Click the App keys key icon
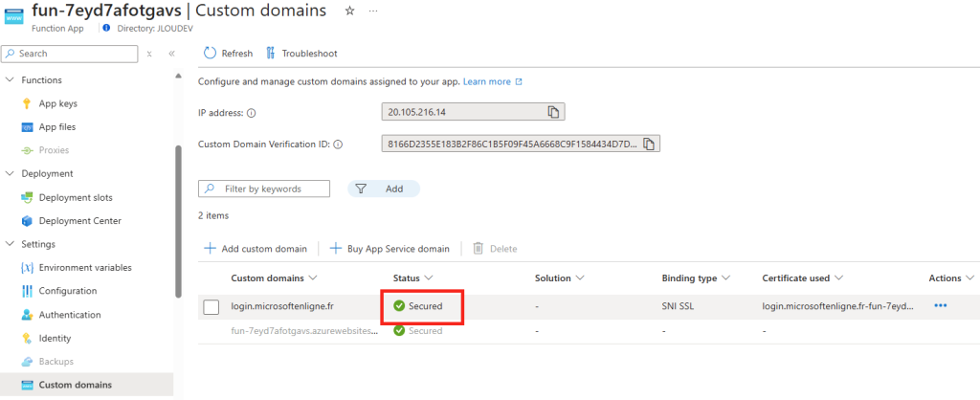Screen dimensions: 980x400 pos(27,103)
